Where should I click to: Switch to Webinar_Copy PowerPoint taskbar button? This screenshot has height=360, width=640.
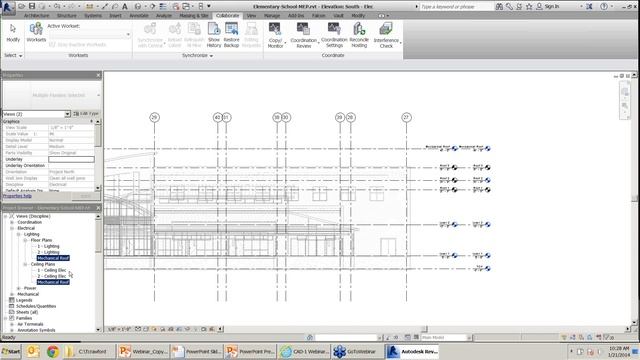point(143,351)
